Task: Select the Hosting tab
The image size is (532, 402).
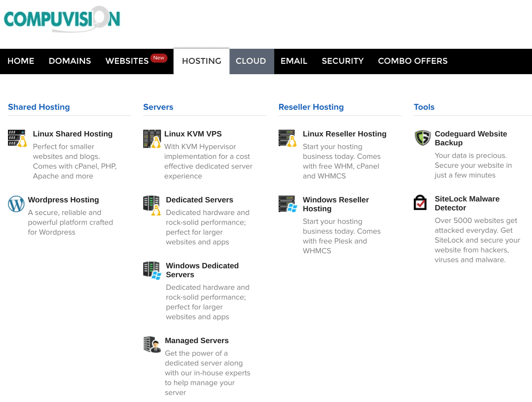Action: tap(201, 61)
